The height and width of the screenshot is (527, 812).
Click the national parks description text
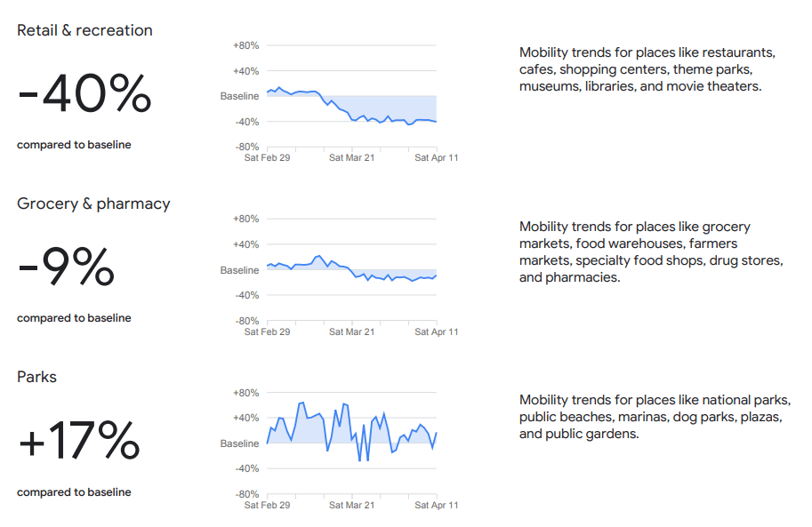tap(655, 417)
